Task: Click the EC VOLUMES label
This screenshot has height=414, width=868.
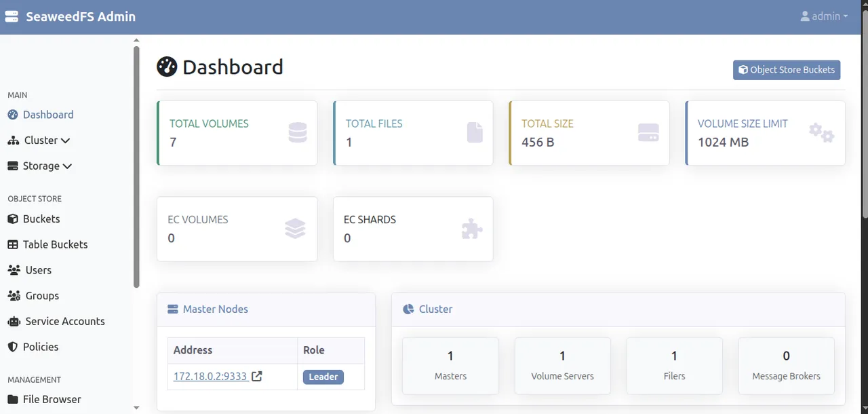Action: pos(198,220)
